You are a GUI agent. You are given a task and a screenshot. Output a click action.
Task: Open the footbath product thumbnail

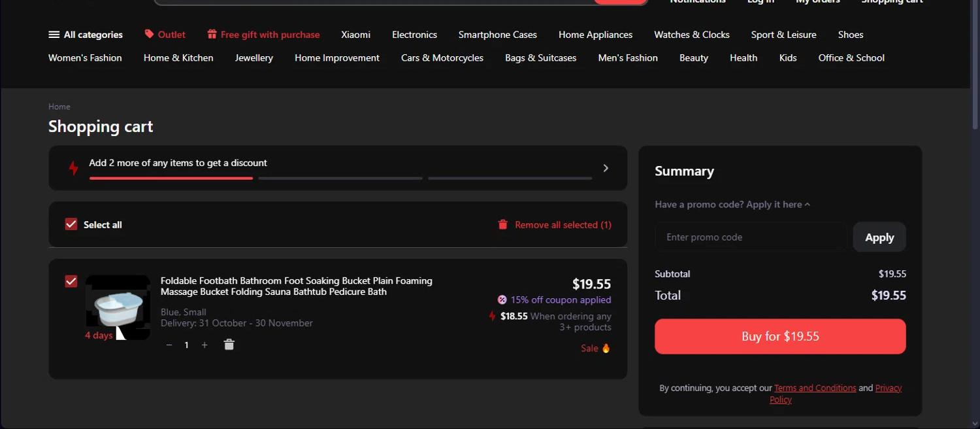[x=118, y=306]
